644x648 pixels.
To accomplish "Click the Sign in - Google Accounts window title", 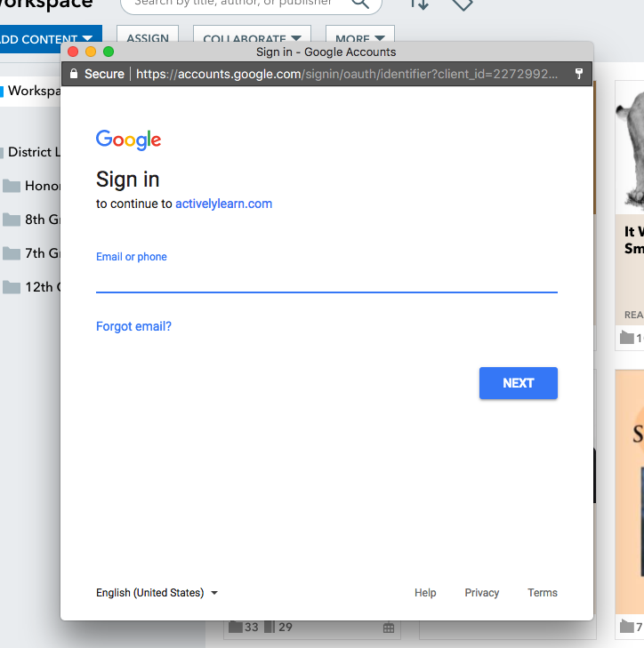I will click(326, 52).
